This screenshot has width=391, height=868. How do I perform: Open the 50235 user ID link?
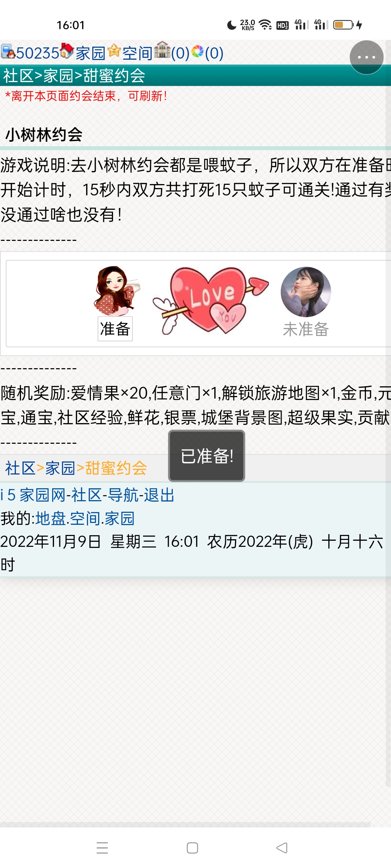pos(38,53)
